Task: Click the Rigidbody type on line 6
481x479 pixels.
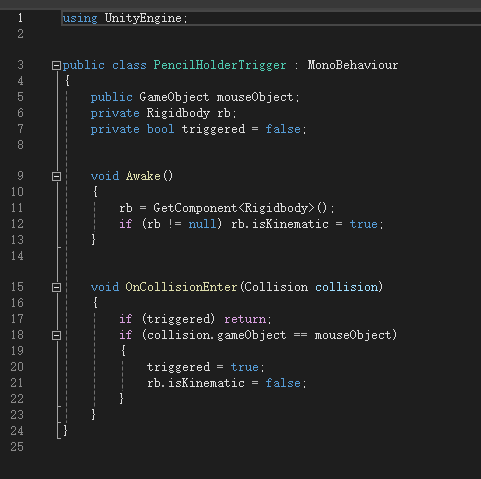Action: pyautogui.click(x=178, y=113)
